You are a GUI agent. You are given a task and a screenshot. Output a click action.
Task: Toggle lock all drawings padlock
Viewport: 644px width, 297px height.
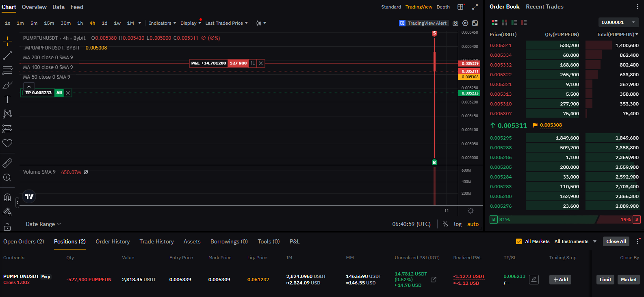7,226
